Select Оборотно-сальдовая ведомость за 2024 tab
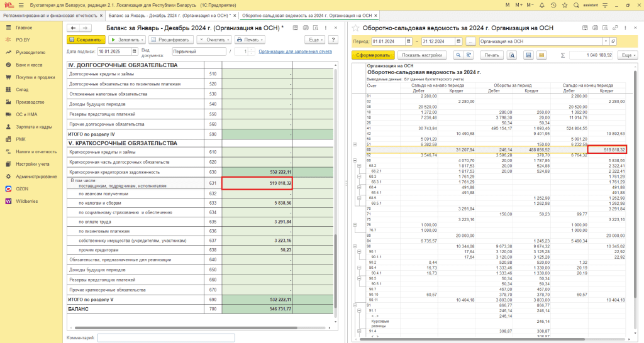 click(x=307, y=16)
